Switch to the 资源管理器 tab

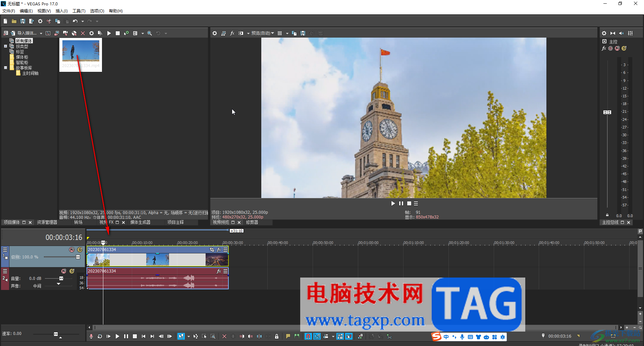pyautogui.click(x=47, y=223)
